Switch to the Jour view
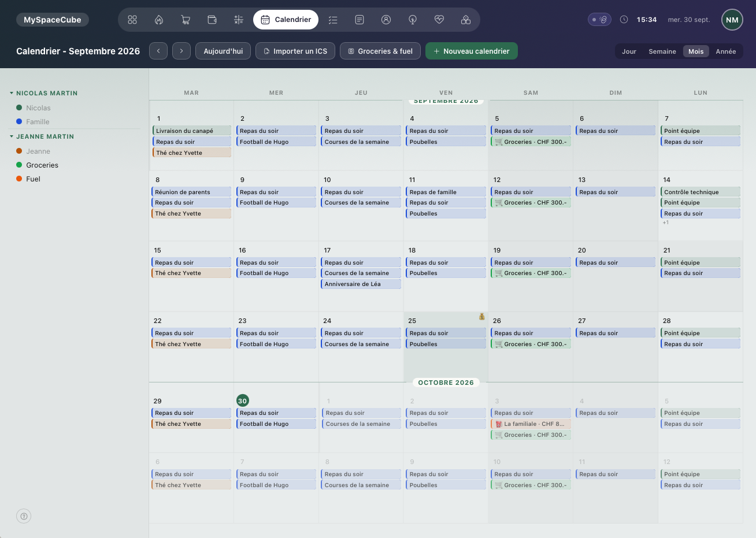 [629, 51]
